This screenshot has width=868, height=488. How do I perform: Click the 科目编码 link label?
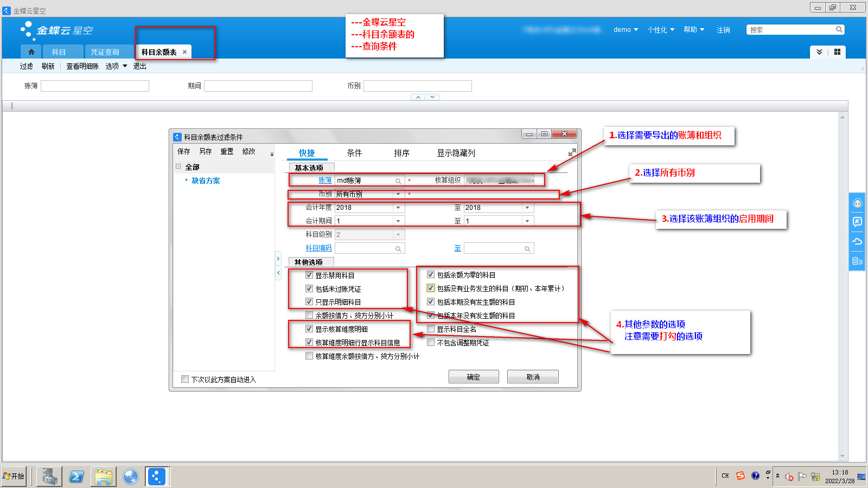pyautogui.click(x=318, y=248)
